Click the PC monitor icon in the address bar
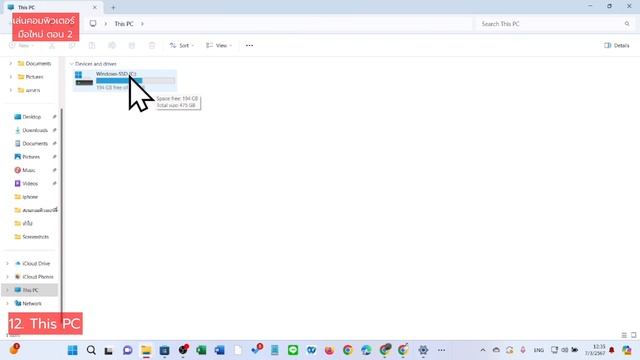Screen dimensions: 640x360 click(93, 24)
